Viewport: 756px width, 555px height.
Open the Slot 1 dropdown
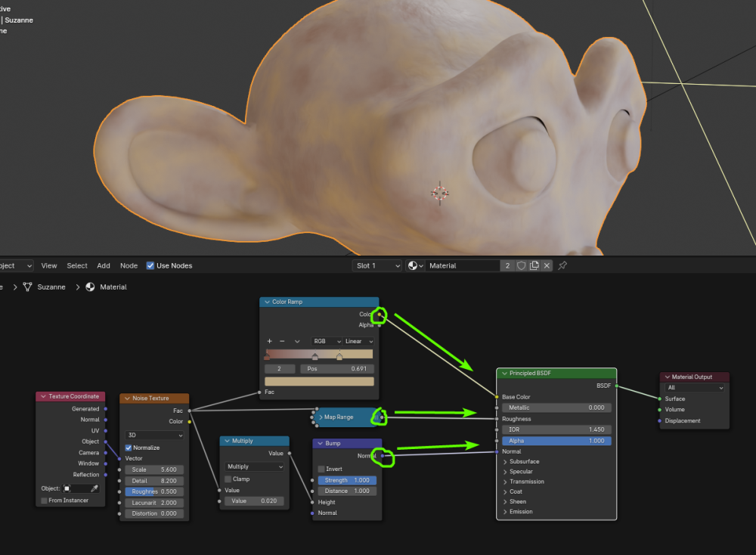pyautogui.click(x=377, y=265)
